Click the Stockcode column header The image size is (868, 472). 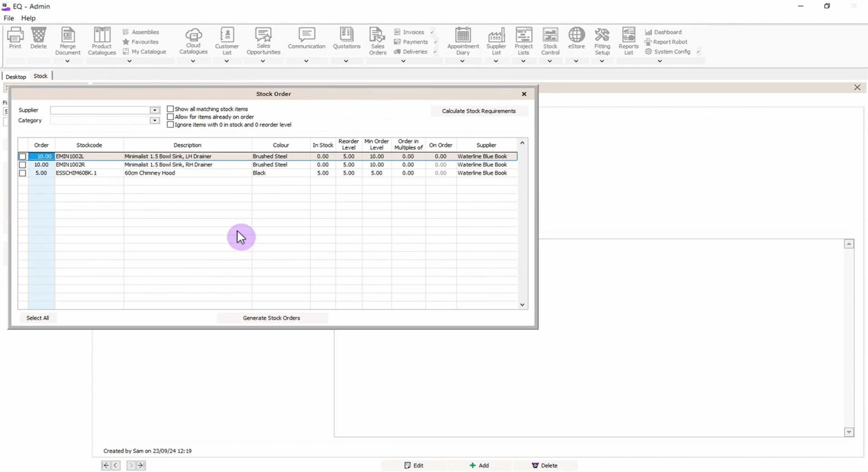coord(89,145)
